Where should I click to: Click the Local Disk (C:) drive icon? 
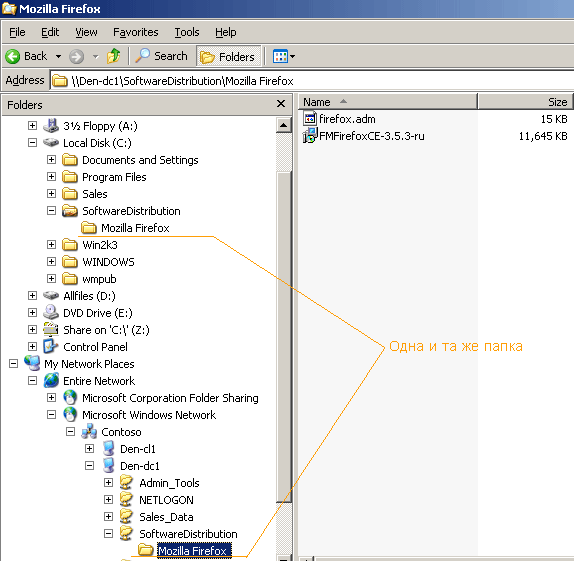51,142
